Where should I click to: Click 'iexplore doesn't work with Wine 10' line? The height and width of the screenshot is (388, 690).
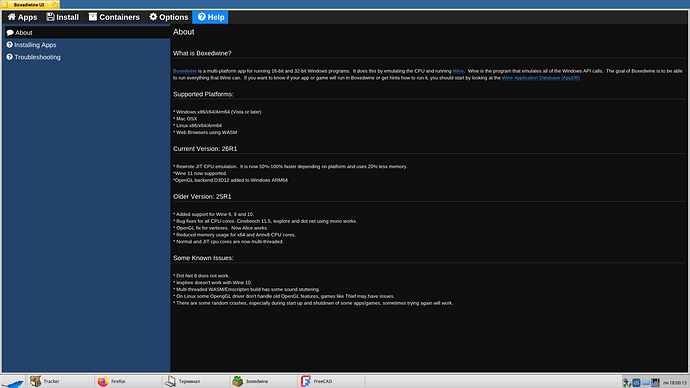(213, 282)
